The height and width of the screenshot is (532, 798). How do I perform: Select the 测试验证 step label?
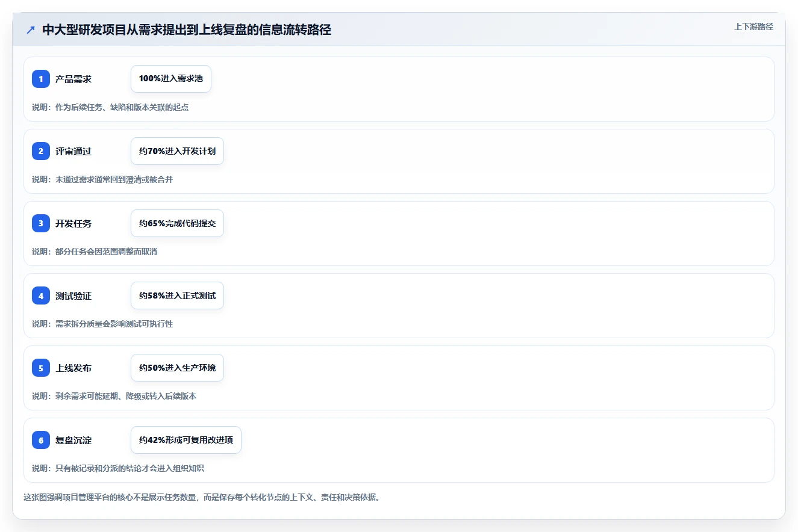[x=73, y=295]
